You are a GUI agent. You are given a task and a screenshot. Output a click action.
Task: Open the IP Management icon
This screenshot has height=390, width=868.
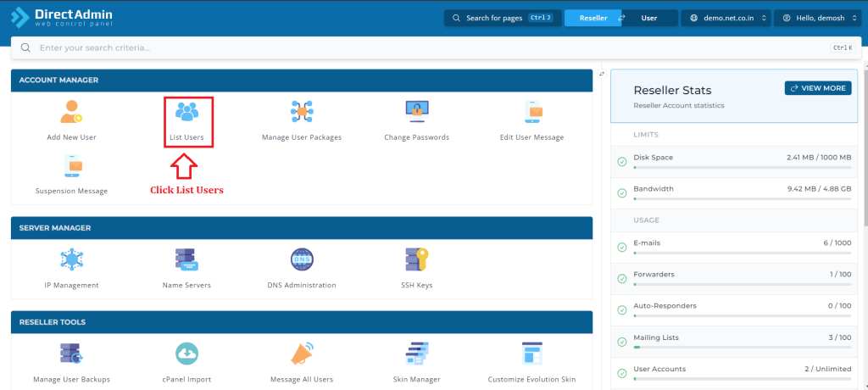[x=71, y=259]
